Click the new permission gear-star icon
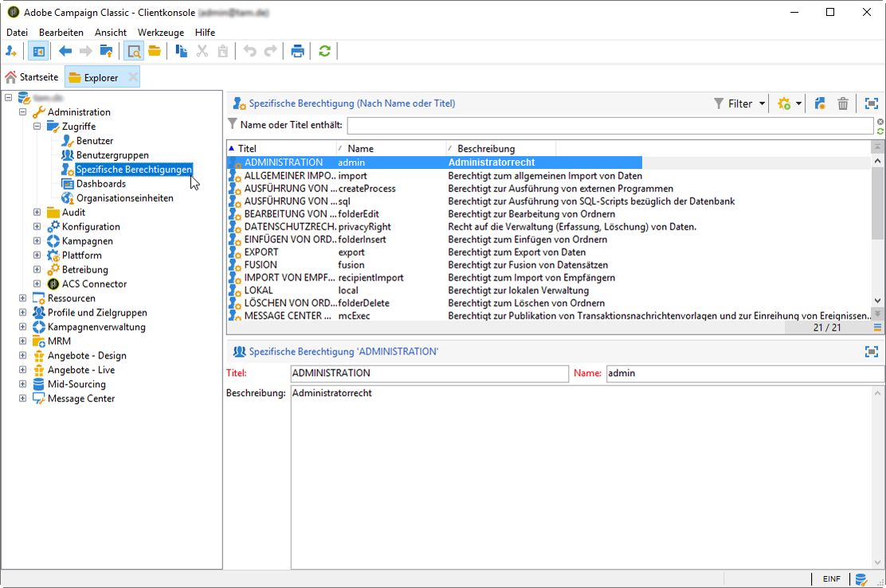 pos(784,104)
